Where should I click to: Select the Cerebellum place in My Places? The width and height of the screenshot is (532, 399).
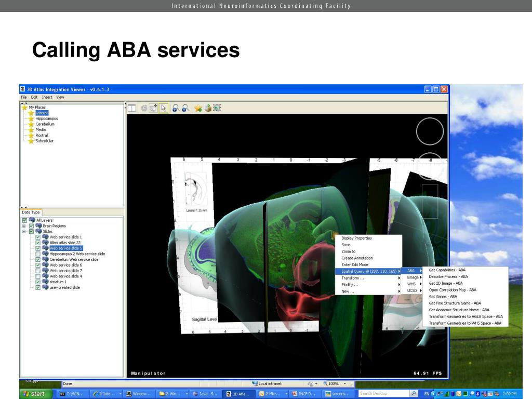45,124
